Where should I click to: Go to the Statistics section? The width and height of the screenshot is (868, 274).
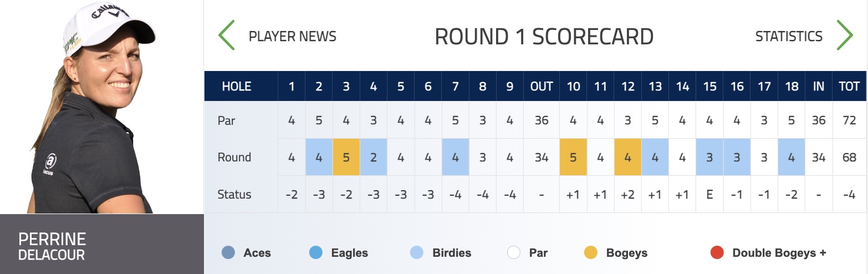point(789,37)
